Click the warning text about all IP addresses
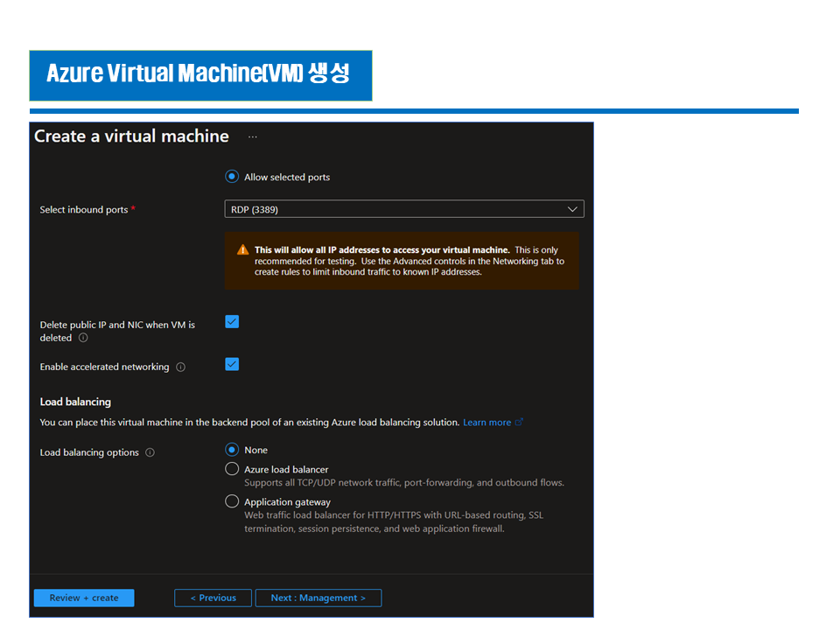The width and height of the screenshot is (840, 630). 409,261
